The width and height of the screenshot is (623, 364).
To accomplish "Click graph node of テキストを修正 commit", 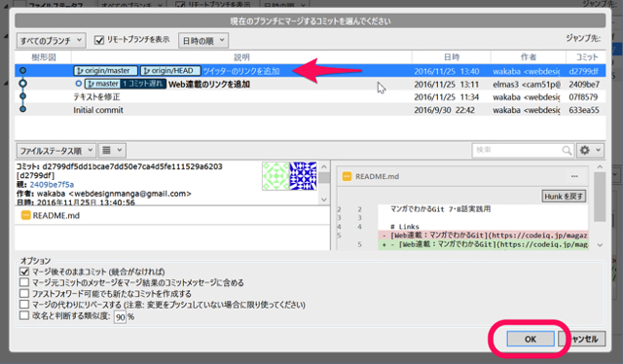I will 23,96.
